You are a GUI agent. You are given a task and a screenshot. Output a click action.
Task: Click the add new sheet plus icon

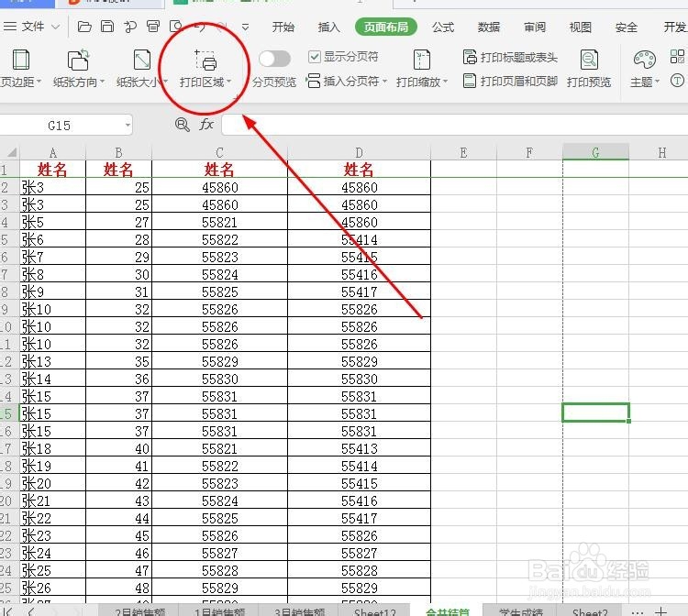[x=660, y=611]
